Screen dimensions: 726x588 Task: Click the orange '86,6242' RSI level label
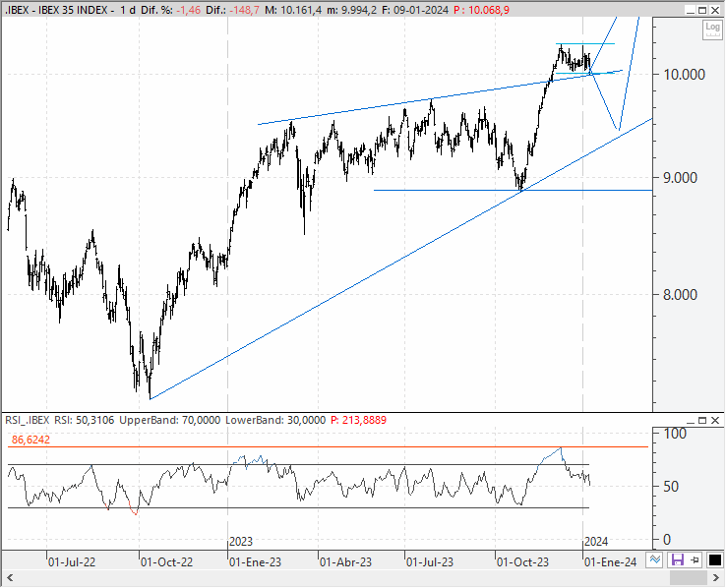tap(30, 440)
